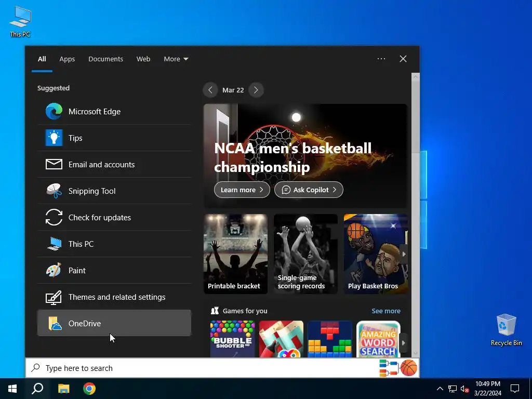Screen dimensions: 532x399
Task: Open the notification center icon
Action: click(x=515, y=389)
